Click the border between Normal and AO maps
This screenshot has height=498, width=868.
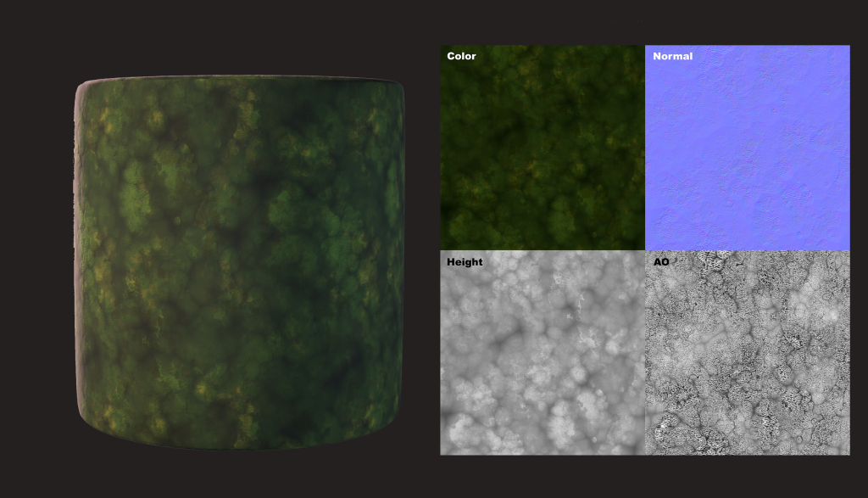[747, 250]
